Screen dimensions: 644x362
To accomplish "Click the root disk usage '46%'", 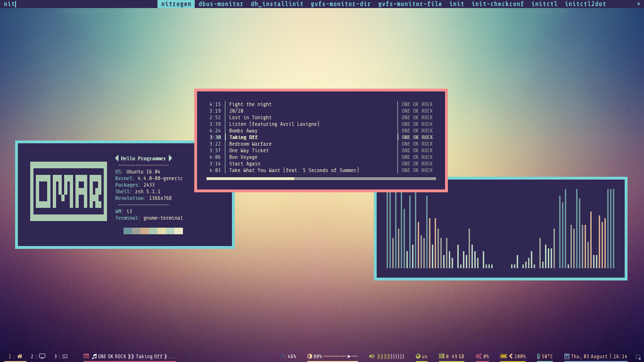I will [292, 357].
